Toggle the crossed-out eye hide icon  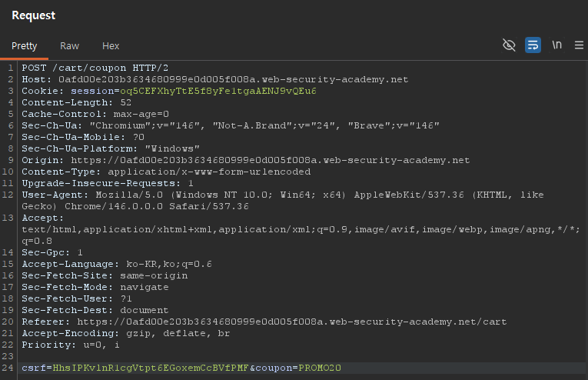[x=508, y=45]
